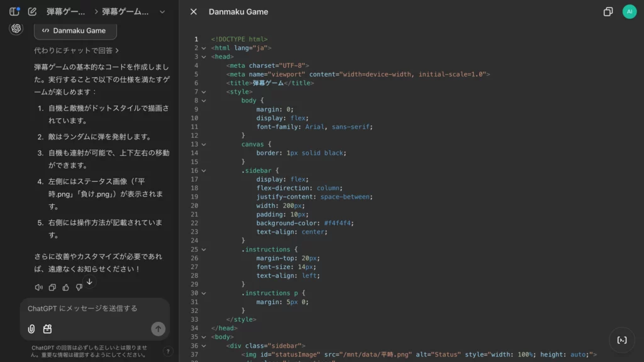This screenshot has height=362, width=644.
Task: Copy the chat response text
Action: coord(52,287)
